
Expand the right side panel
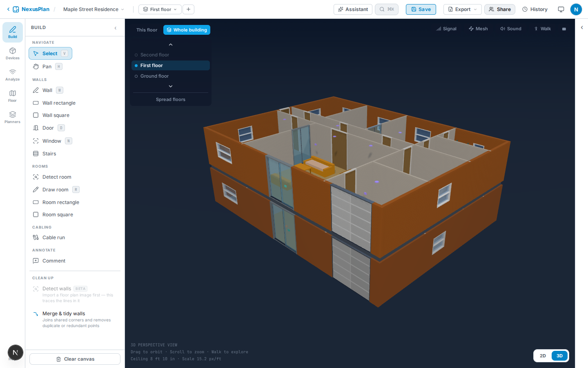(582, 28)
